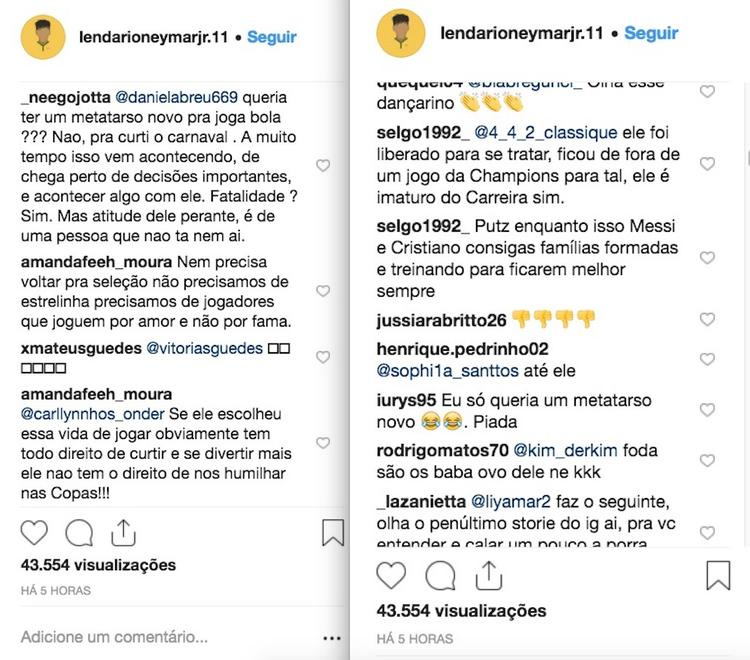Open right panel profile avatar picture
Image resolution: width=750 pixels, height=660 pixels.
click(401, 34)
